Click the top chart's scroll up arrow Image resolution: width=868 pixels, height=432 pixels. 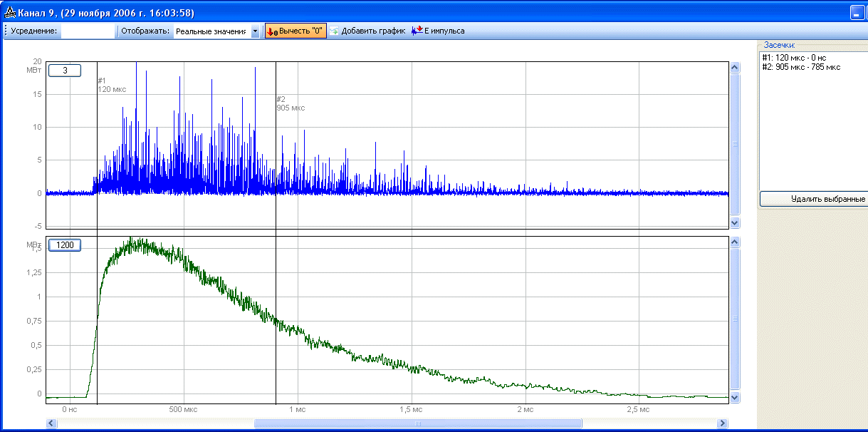click(736, 68)
